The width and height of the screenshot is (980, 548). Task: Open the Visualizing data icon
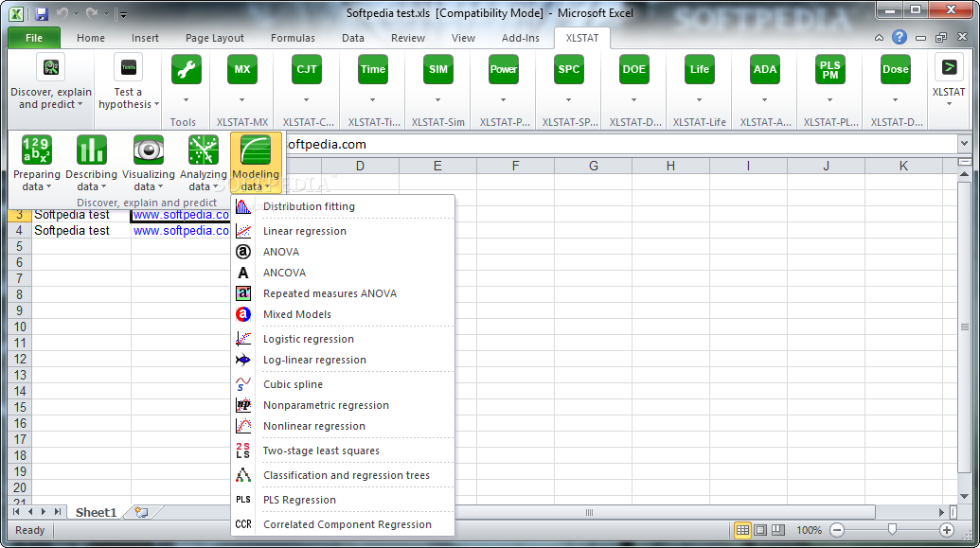tap(149, 150)
